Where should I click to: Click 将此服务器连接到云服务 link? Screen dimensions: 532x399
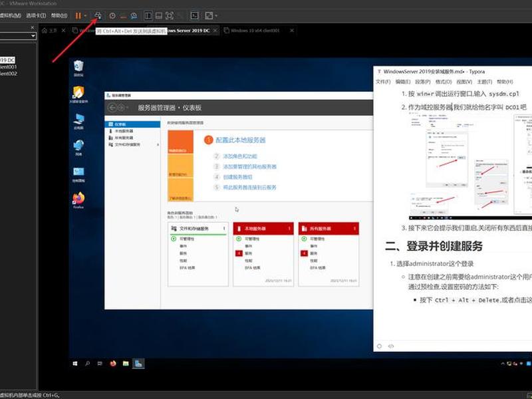250,188
